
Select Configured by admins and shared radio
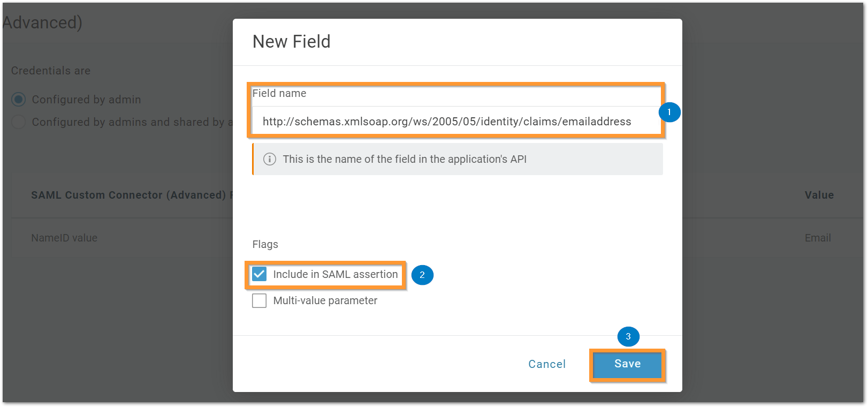click(19, 122)
